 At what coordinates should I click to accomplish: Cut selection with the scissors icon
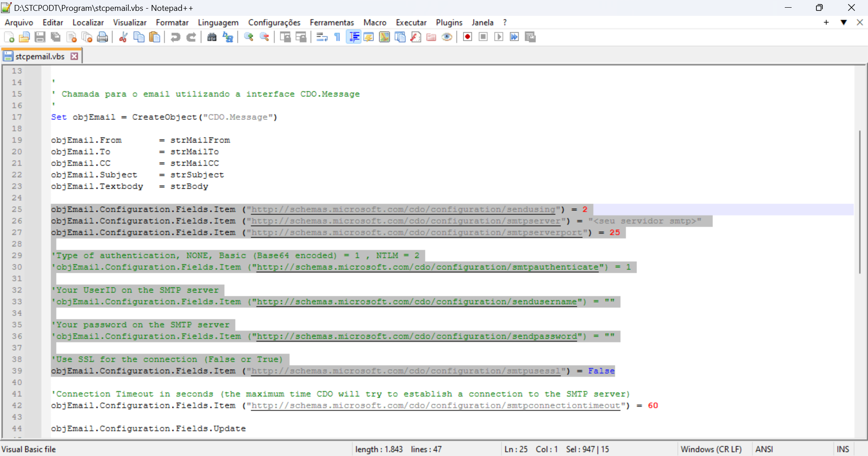point(123,37)
